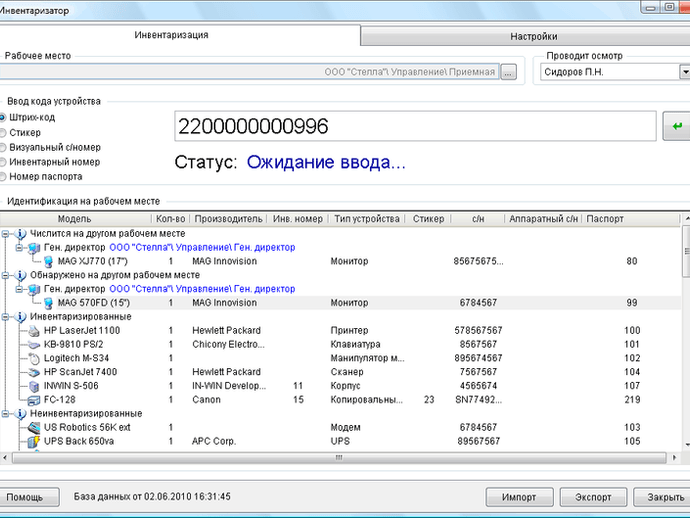690x518 pixels.
Task: Collapse the Обнаружено на другом рабочем месте group
Action: (5, 276)
